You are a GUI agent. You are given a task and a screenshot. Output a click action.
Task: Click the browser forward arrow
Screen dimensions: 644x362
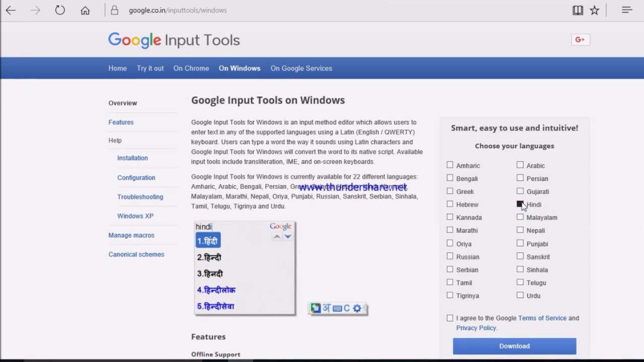click(x=35, y=10)
